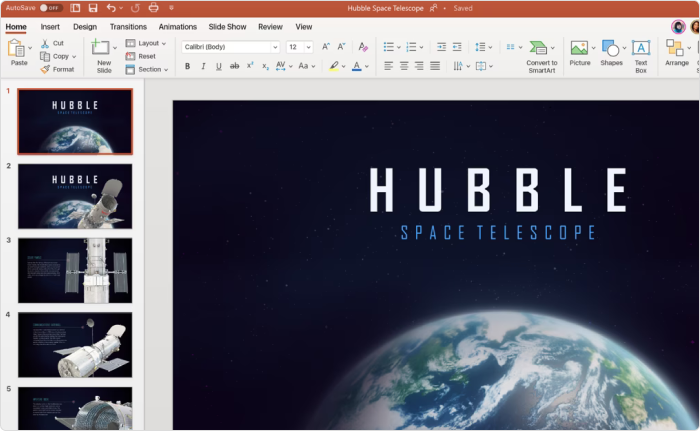
Task: Click the Cut button
Action: click(53, 43)
